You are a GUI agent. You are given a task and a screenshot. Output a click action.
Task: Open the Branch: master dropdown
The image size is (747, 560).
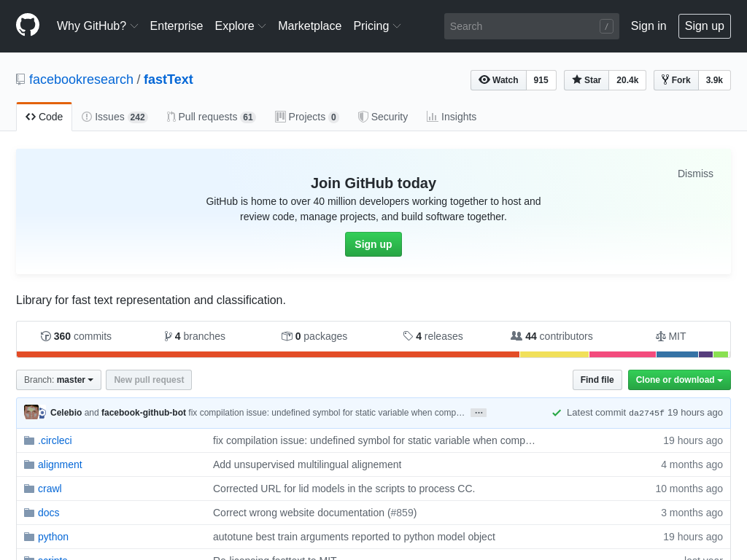click(58, 380)
